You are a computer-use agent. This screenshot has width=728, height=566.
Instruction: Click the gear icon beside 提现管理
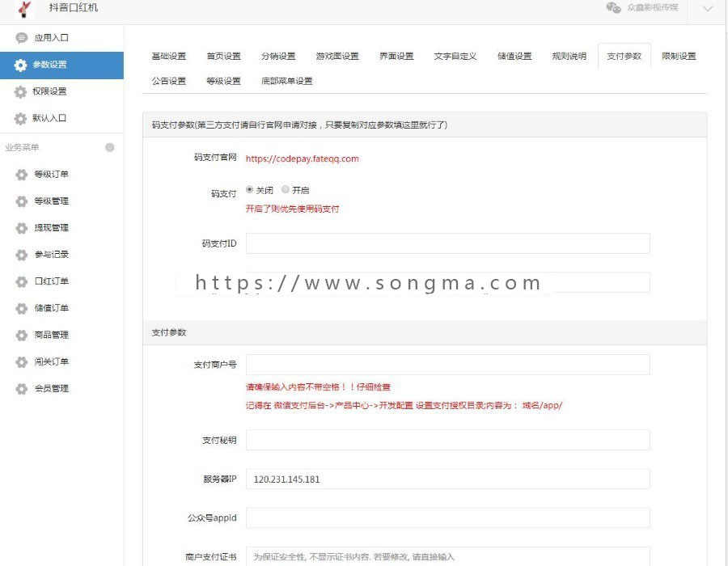[x=22, y=228]
